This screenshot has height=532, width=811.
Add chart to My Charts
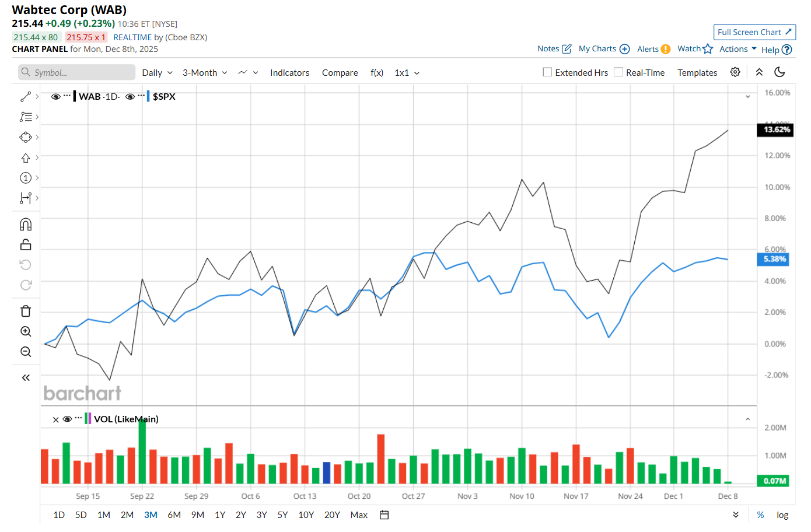point(624,49)
